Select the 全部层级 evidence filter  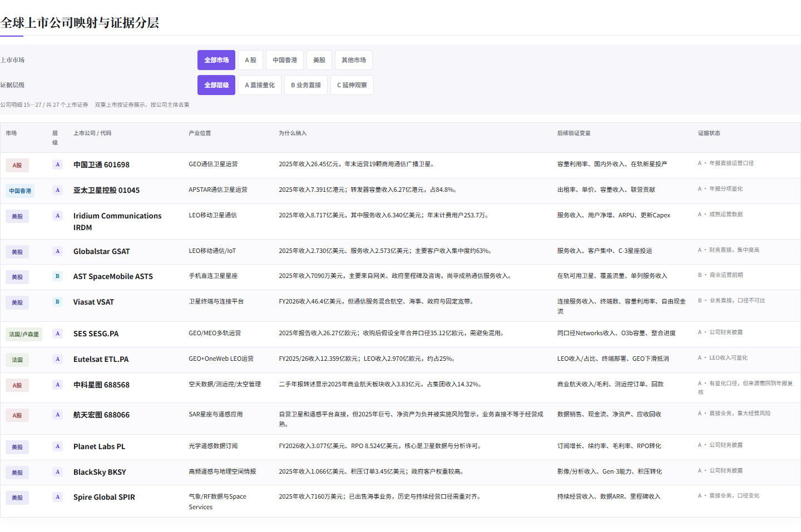[216, 85]
